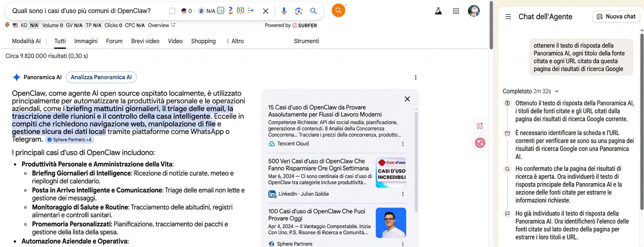Open options for Sphere Partners source

tap(403, 244)
